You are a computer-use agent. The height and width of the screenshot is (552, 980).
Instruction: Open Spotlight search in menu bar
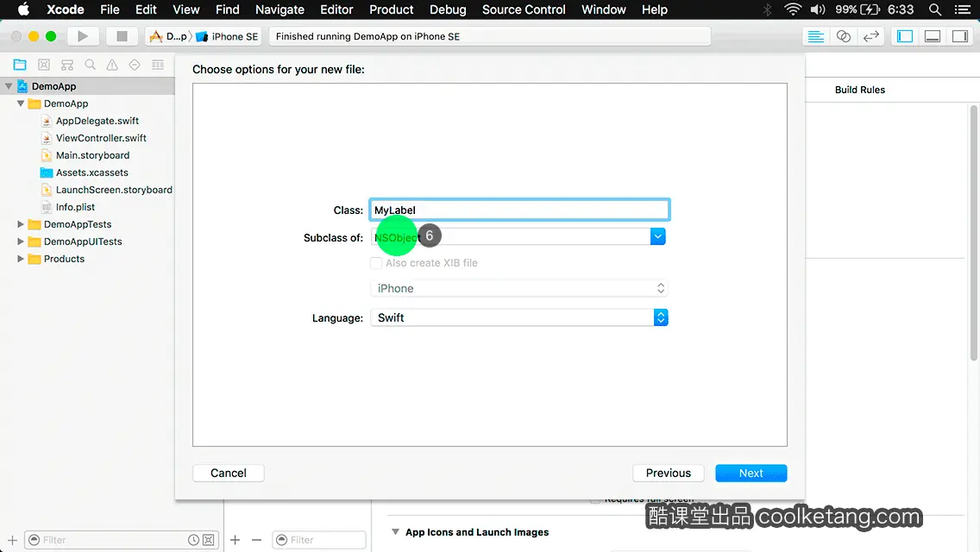(x=935, y=9)
